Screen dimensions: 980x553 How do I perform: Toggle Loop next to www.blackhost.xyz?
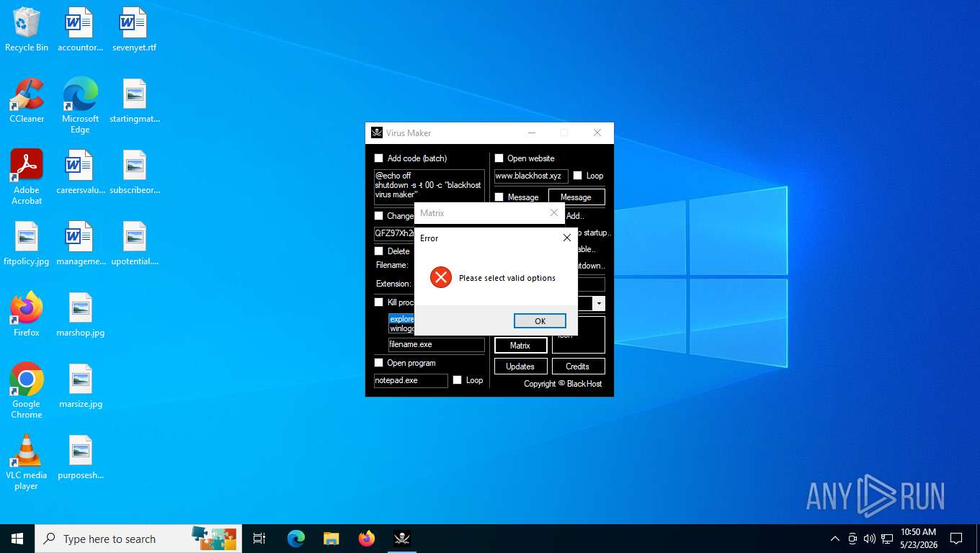577,176
